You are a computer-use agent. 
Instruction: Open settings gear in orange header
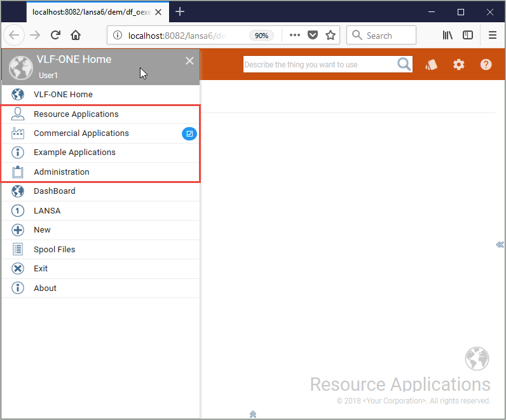point(458,65)
